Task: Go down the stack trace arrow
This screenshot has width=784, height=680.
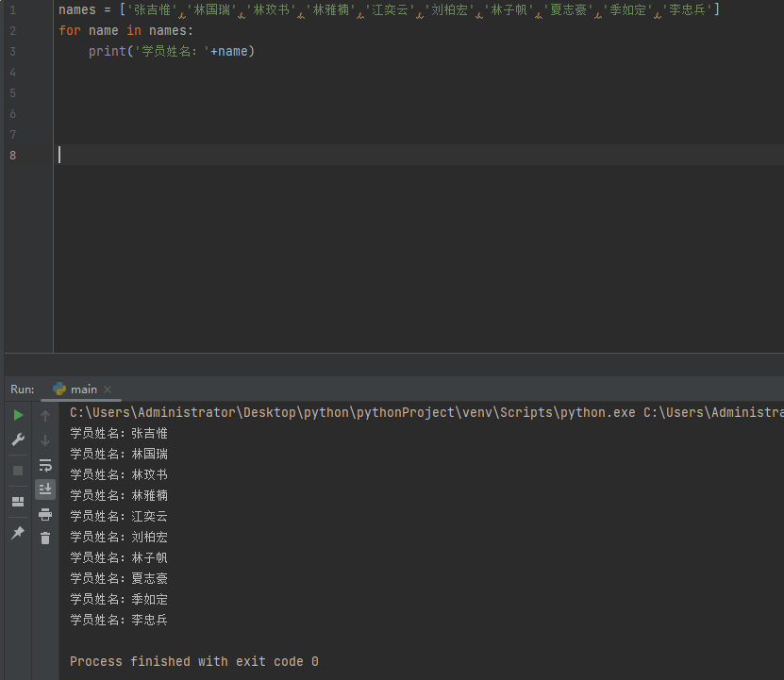Action: 45,440
